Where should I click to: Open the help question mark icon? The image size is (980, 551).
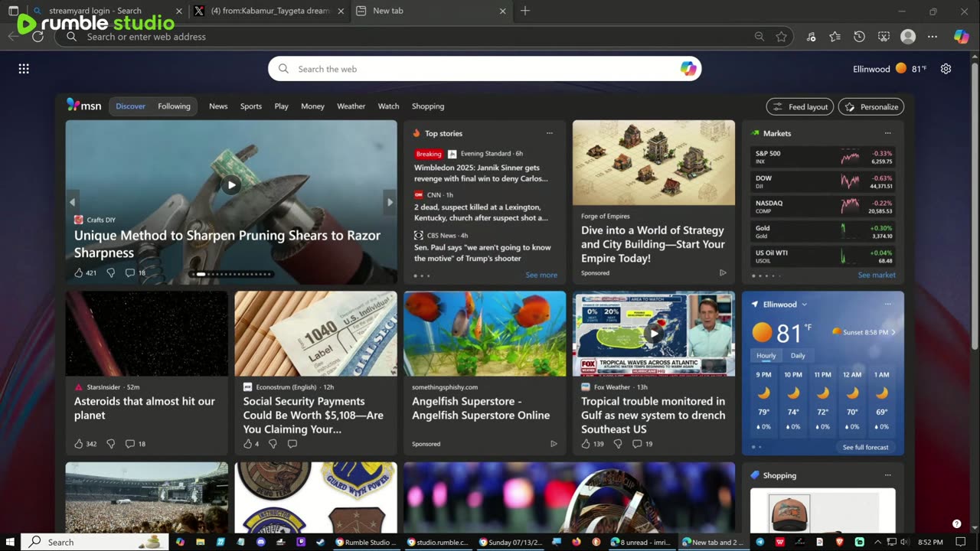[956, 523]
